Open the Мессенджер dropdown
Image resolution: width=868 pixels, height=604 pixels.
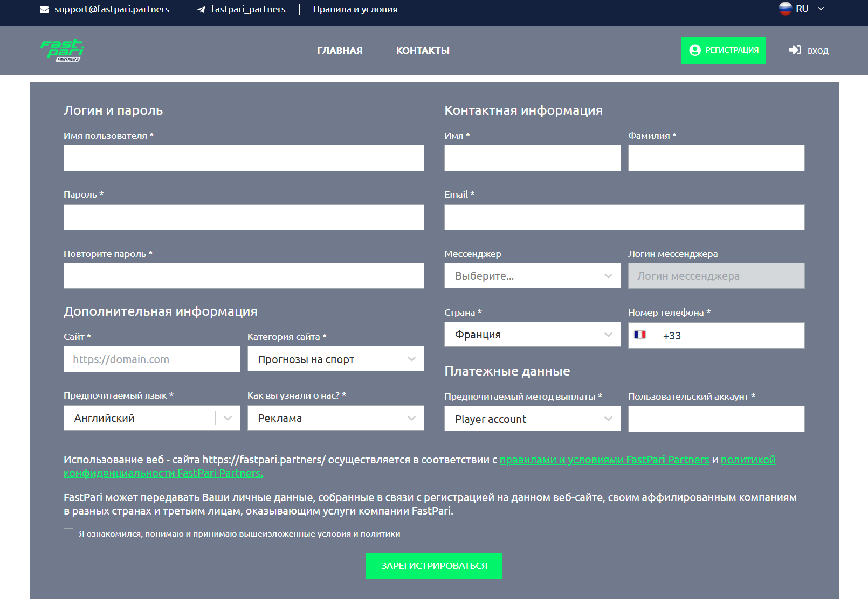[532, 276]
